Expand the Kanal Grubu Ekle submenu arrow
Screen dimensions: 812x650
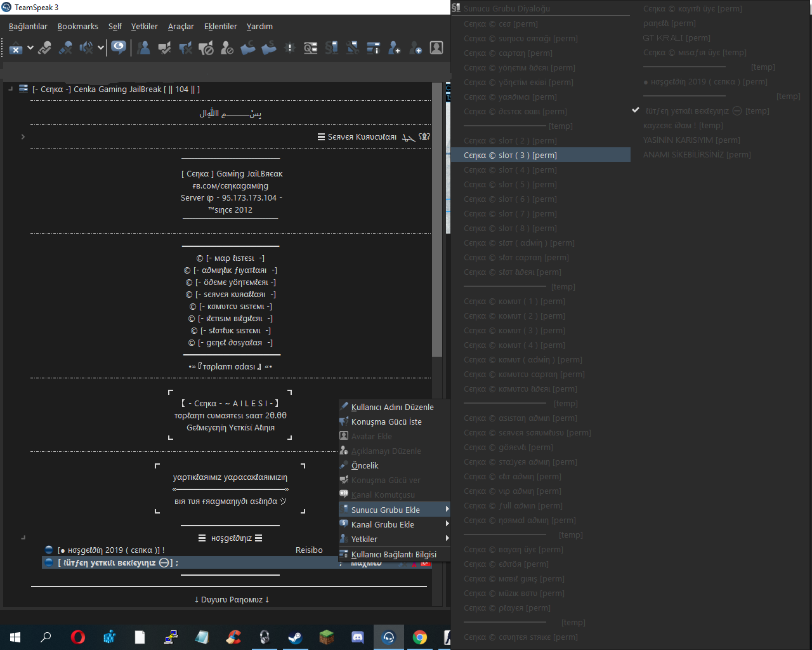click(447, 524)
